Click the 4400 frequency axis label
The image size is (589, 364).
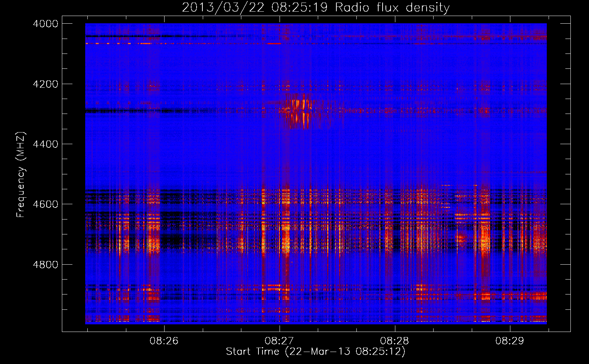click(46, 144)
